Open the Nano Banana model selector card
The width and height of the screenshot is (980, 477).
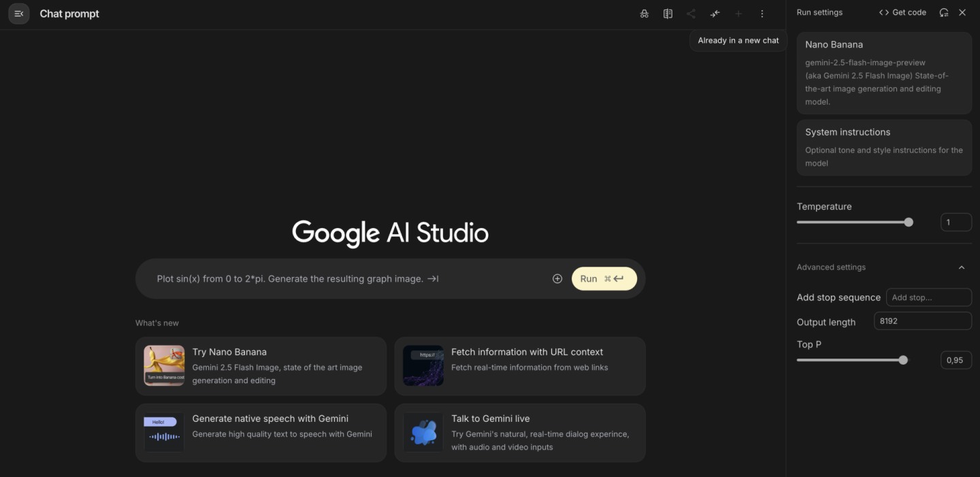pyautogui.click(x=884, y=72)
